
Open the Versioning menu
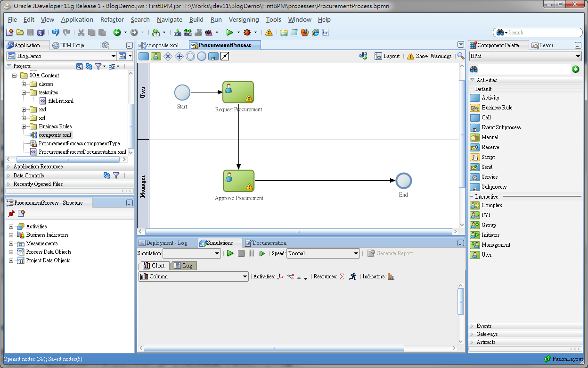[244, 20]
